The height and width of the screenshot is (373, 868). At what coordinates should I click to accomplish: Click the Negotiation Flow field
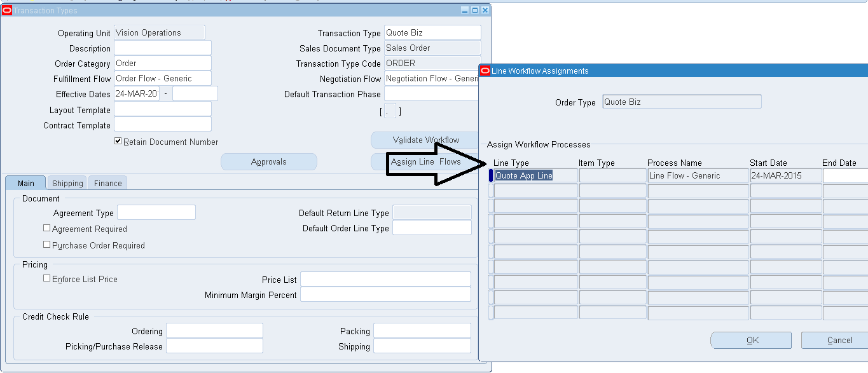(x=432, y=79)
